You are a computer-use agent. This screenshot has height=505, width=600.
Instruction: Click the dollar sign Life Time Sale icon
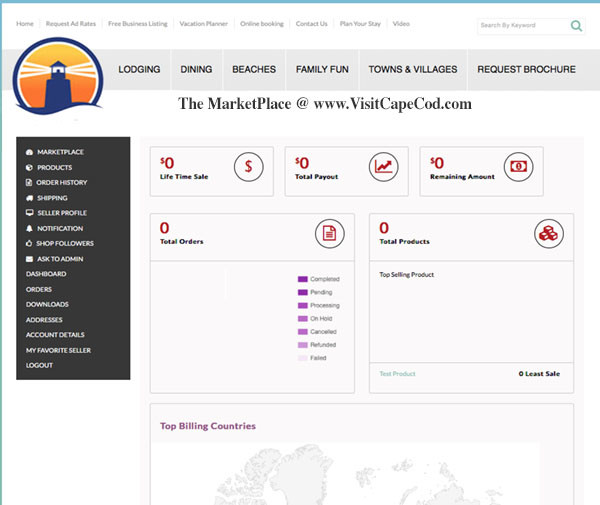coord(248,167)
